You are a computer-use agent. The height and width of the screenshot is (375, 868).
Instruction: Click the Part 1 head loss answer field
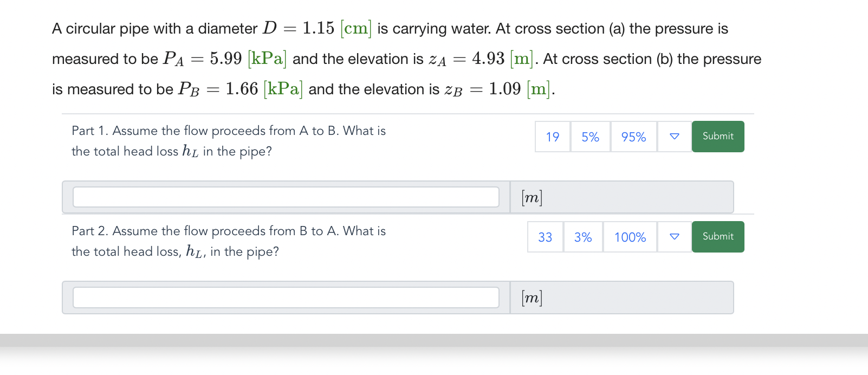click(286, 197)
